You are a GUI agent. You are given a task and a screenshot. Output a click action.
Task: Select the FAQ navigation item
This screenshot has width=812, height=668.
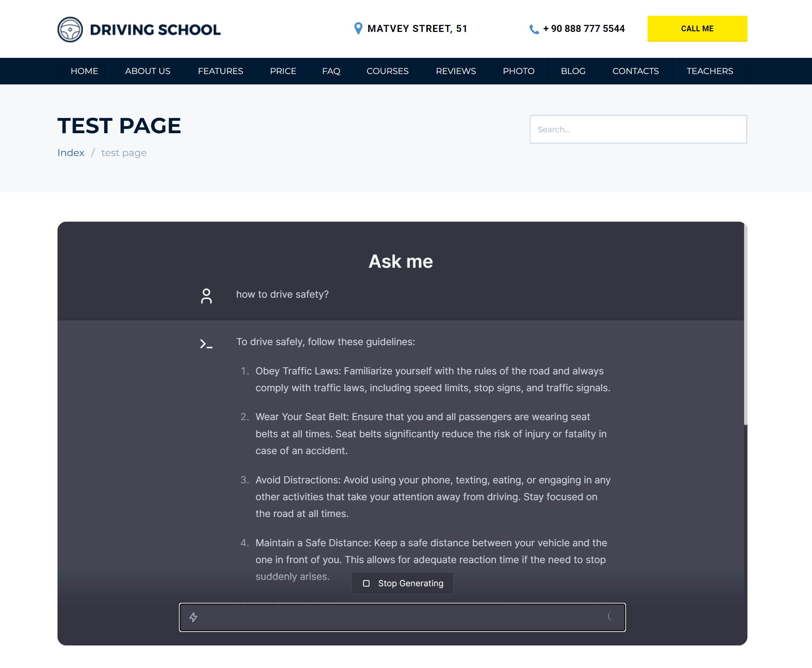click(331, 71)
